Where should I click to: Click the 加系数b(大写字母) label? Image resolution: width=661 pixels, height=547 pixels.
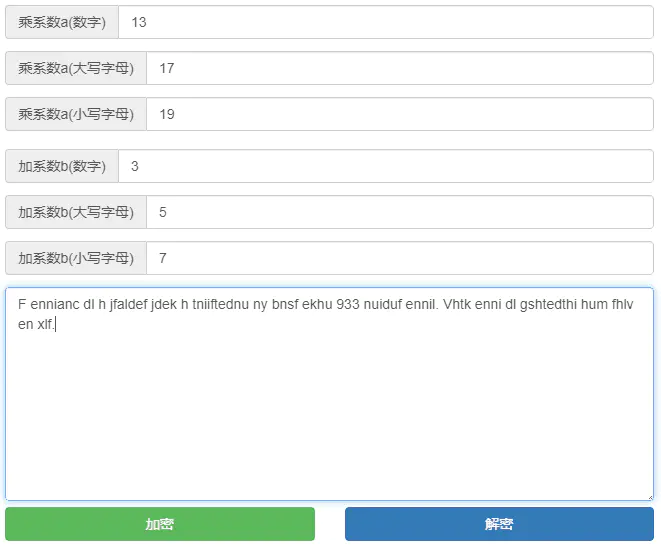[76, 212]
